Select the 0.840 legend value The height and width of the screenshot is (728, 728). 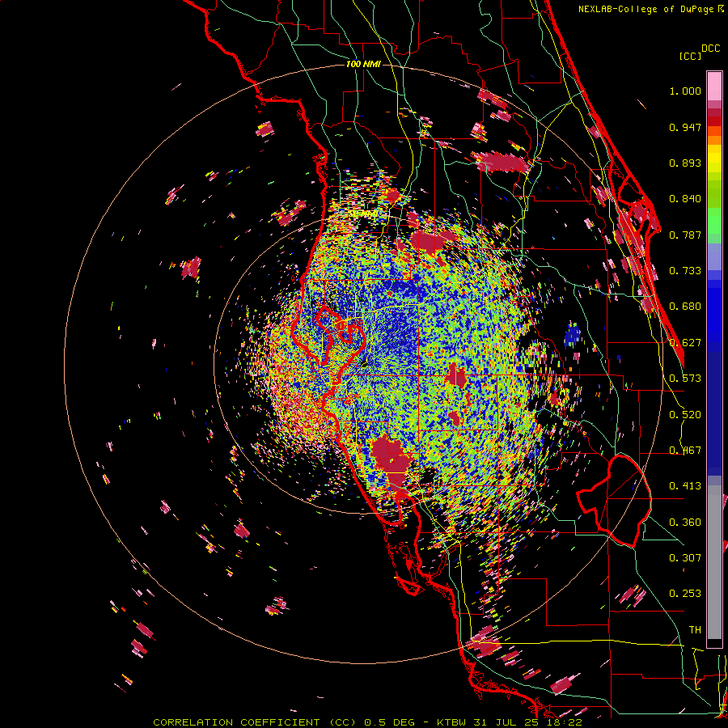685,199
